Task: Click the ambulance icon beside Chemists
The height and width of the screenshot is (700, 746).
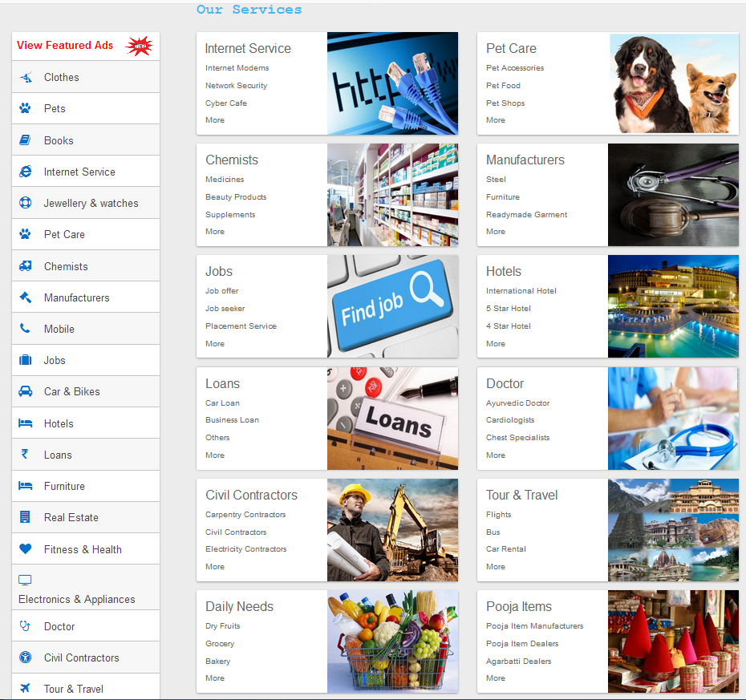Action: 26,266
